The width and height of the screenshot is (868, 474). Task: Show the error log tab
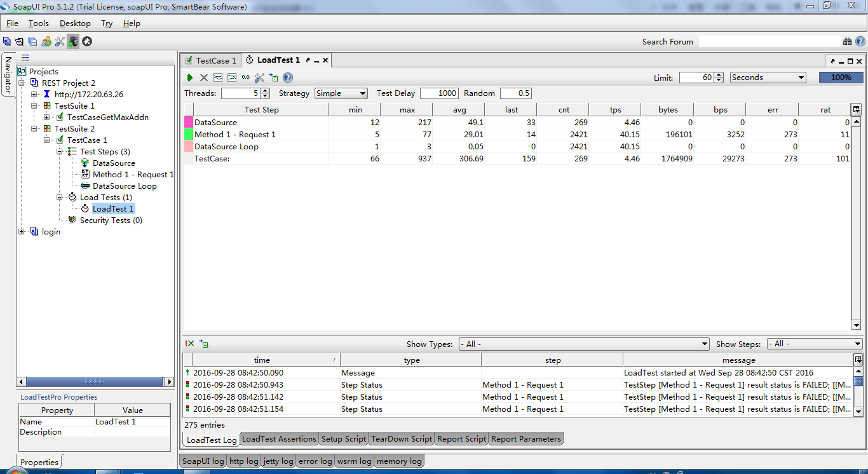tap(315, 461)
